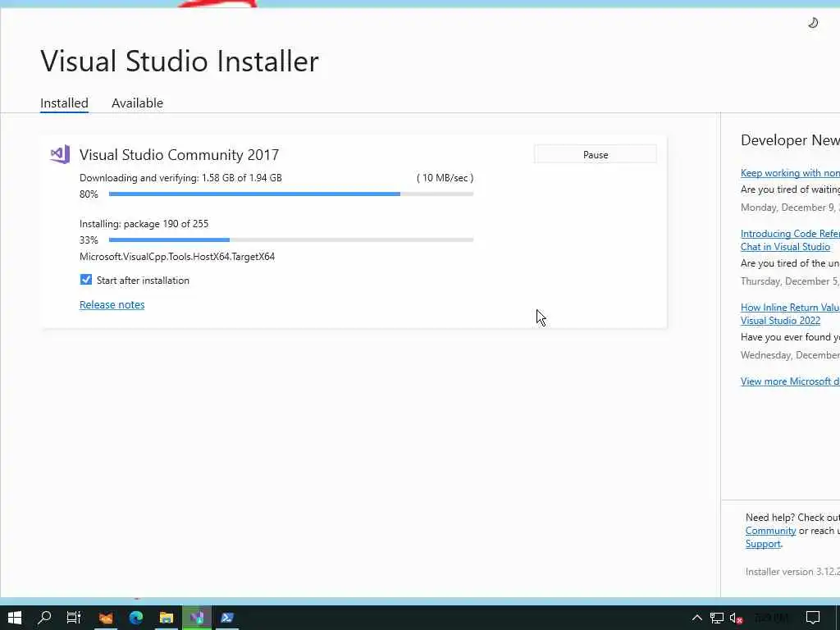This screenshot has height=630, width=840.
Task: Select the Installed tab
Action: (64, 103)
